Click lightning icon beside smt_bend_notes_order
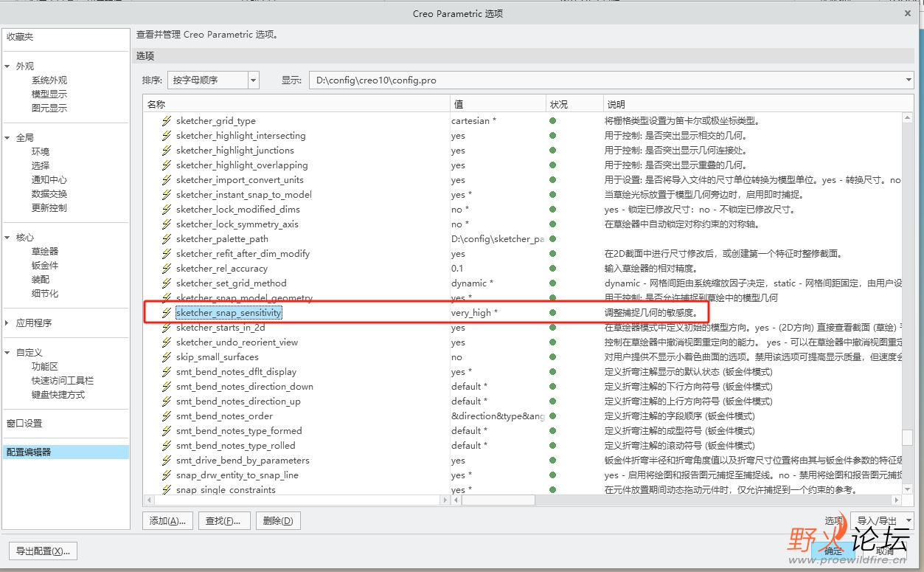 click(x=167, y=416)
